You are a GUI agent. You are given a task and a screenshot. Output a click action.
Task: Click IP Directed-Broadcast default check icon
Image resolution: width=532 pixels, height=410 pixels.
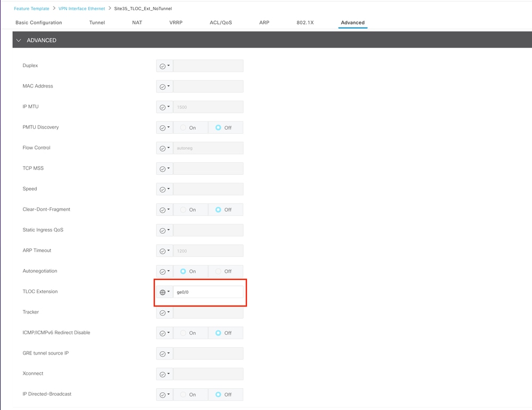(x=162, y=395)
